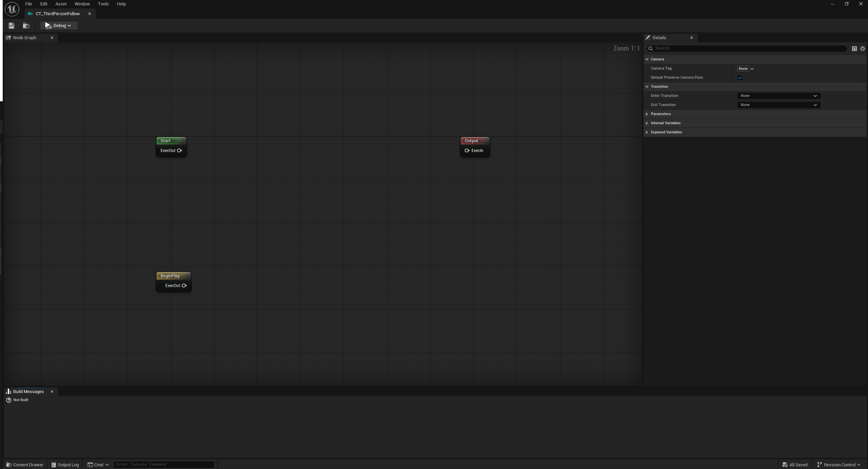This screenshot has height=469, width=868.
Task: Click the Unreal Engine logo icon
Action: [x=12, y=9]
